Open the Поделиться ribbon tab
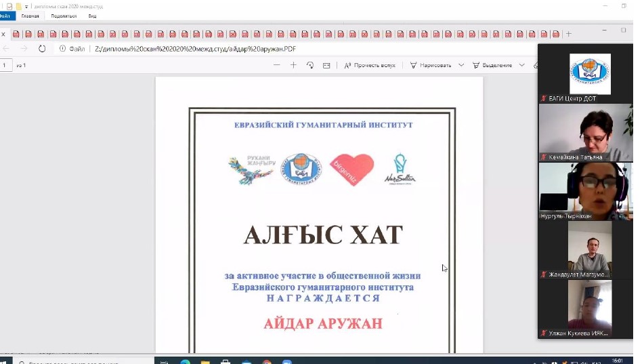Screen dimensions: 644x364 64,16
